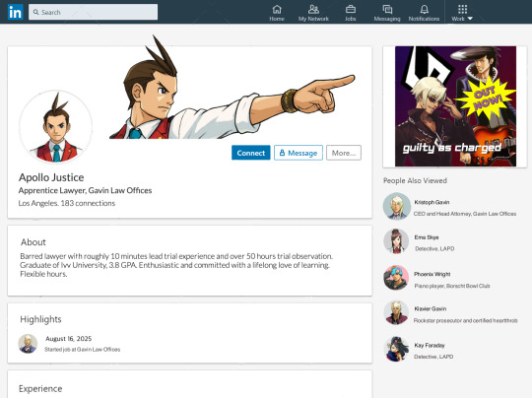Click the 183 connections text
Screen dimensions: 532x398
click(x=88, y=203)
